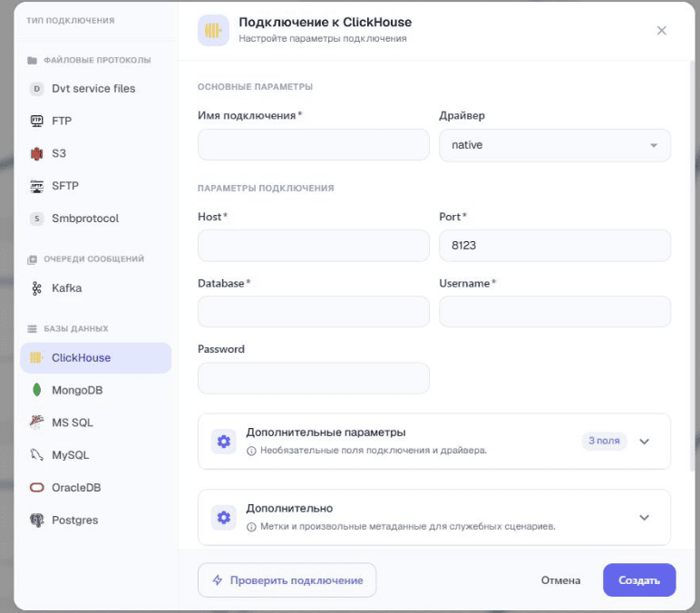Open the Драйвер native dropdown
Screen dimensions: 700x613
coord(555,145)
